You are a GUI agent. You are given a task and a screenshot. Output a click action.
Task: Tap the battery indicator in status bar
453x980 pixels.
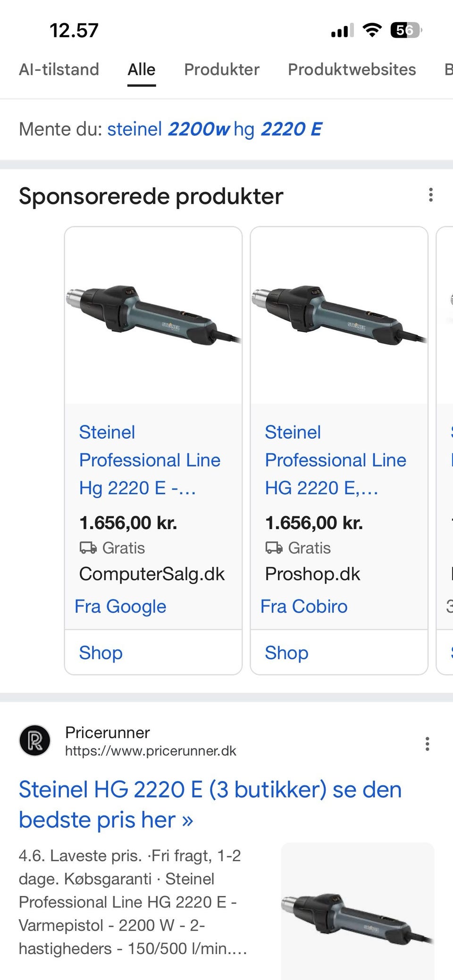click(x=406, y=31)
